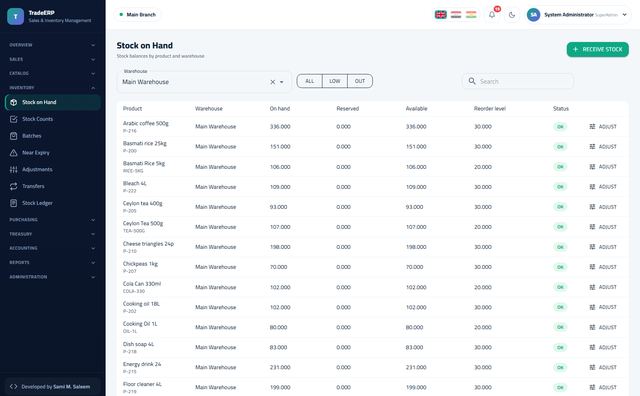The width and height of the screenshot is (640, 396).
Task: Click adjust icon for Dish soap 4L
Action: point(592,347)
